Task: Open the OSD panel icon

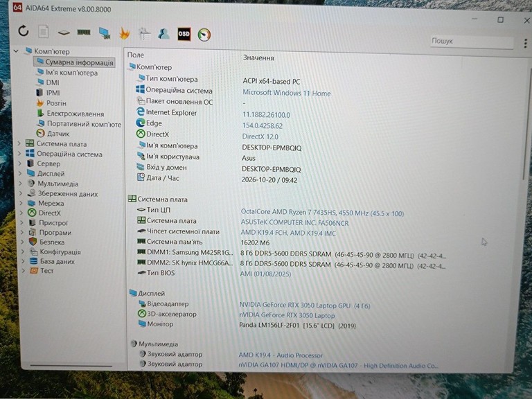Action: [184, 34]
